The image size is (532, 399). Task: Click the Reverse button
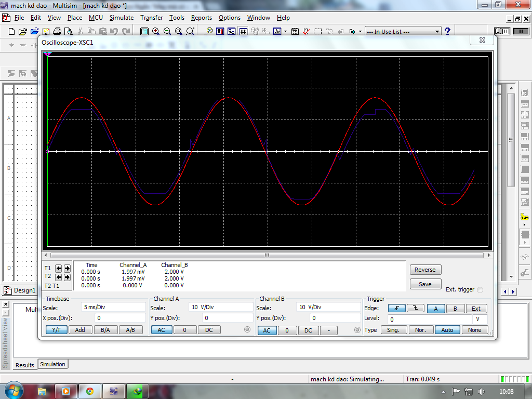425,270
